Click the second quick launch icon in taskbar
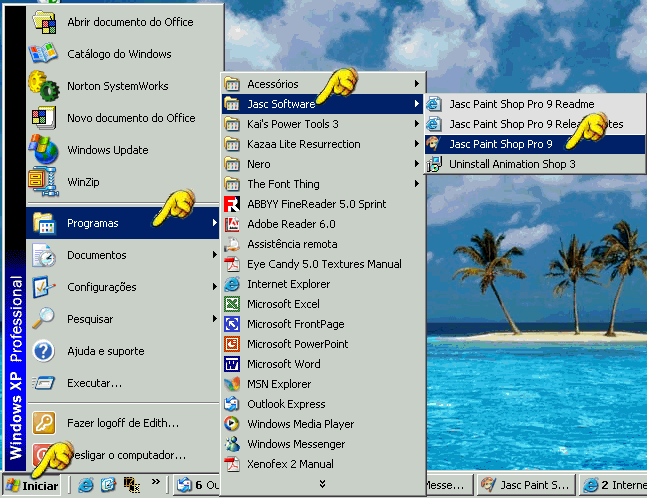Image resolution: width=647 pixels, height=498 pixels. (108, 485)
